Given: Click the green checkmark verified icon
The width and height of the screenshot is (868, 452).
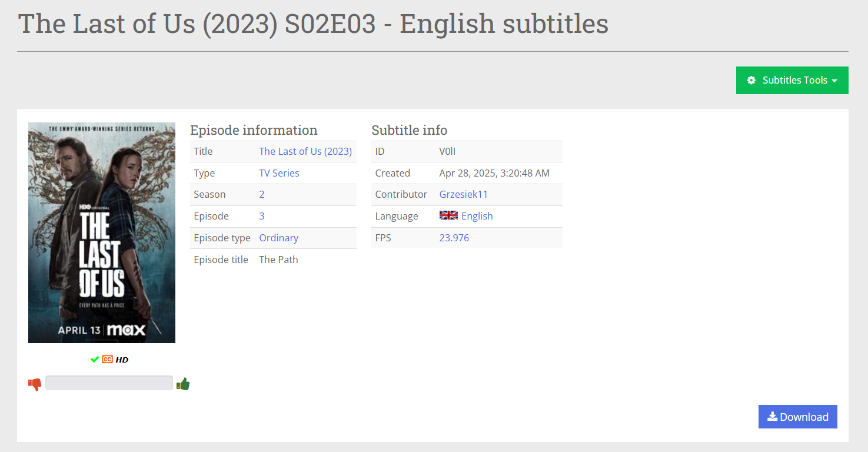Looking at the screenshot, I should point(94,360).
